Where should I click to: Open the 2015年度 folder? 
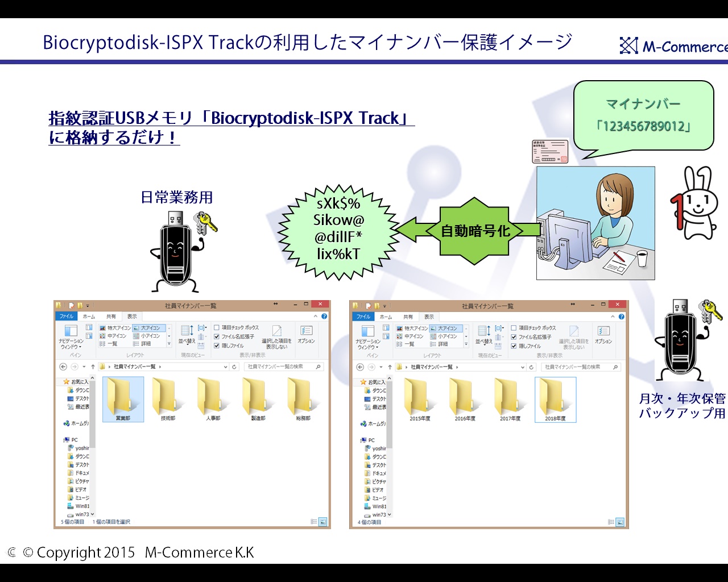point(420,400)
